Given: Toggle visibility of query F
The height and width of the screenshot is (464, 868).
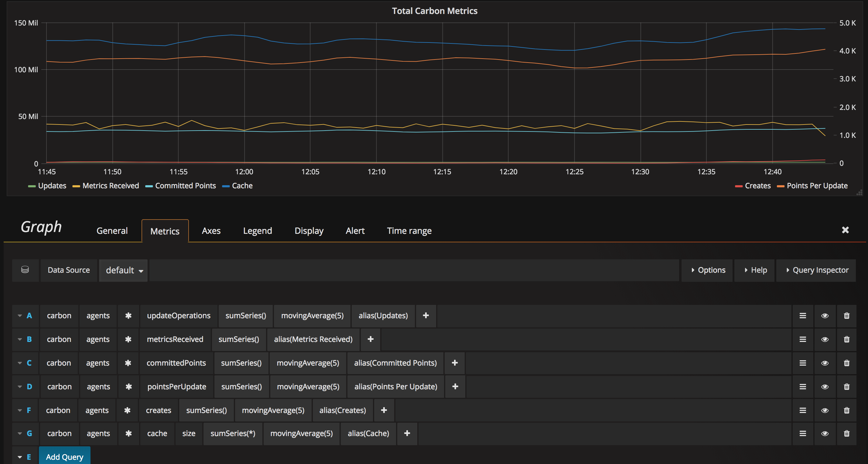Looking at the screenshot, I should coord(825,410).
